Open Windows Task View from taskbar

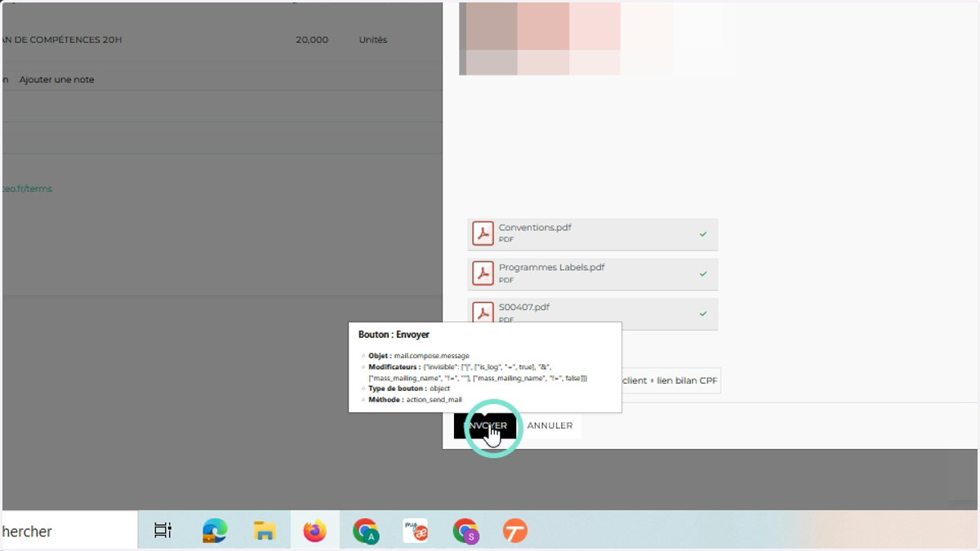pyautogui.click(x=163, y=531)
